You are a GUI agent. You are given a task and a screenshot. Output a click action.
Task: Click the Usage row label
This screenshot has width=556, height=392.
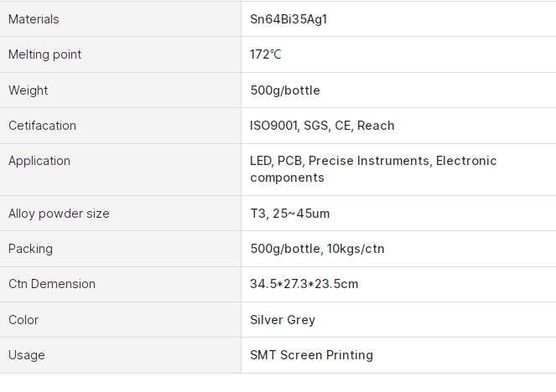(27, 355)
